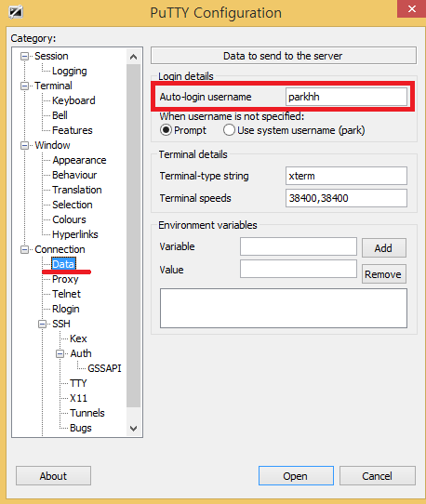Go to the Tunnels category

87,413
